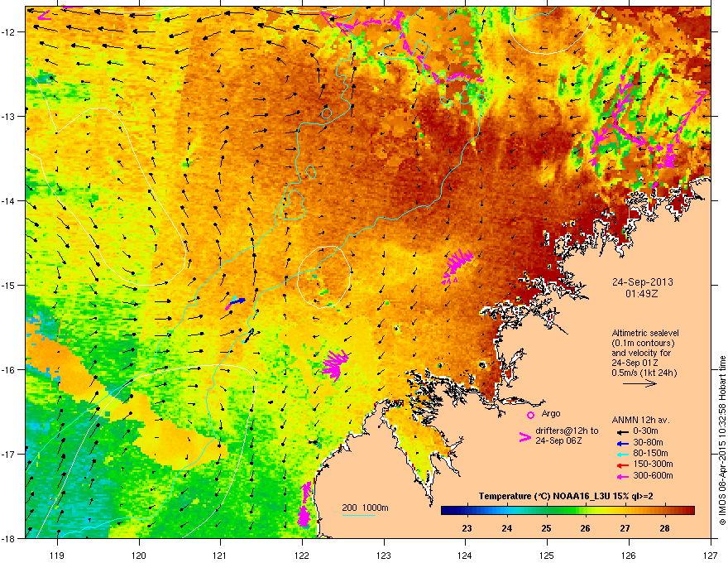Click longitude axis label 123

pos(384,555)
